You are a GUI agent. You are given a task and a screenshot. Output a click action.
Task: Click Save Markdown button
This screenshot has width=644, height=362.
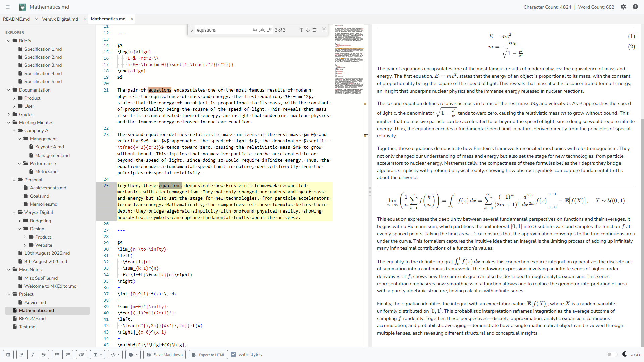[165, 355]
